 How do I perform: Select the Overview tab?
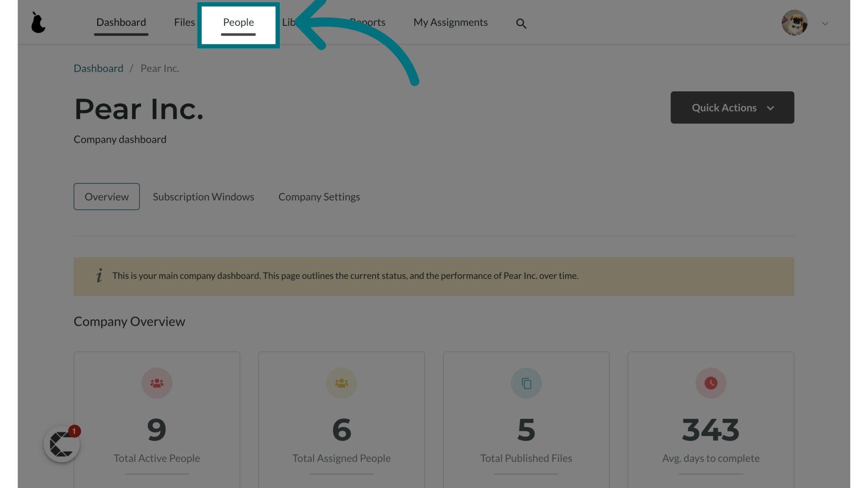pyautogui.click(x=107, y=197)
